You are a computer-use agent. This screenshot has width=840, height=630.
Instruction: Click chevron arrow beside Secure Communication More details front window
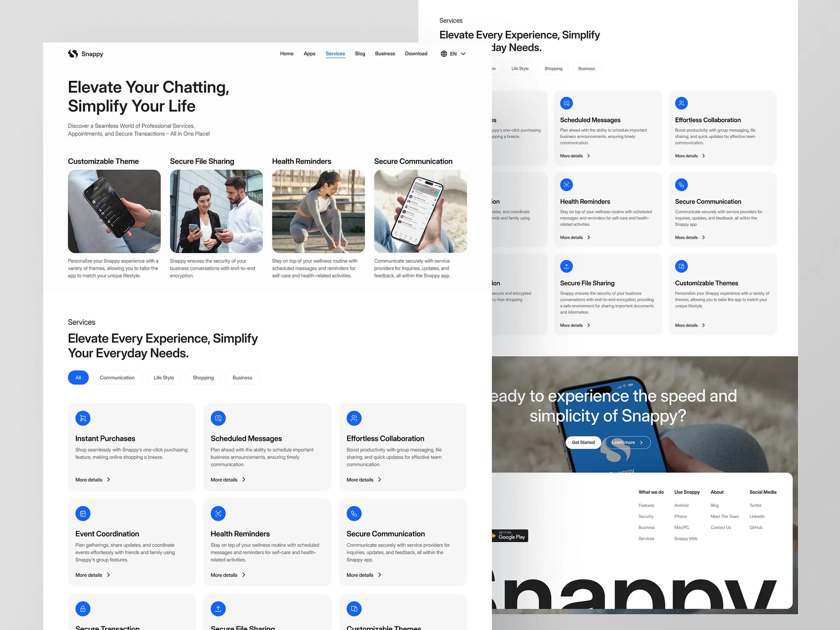(x=379, y=575)
